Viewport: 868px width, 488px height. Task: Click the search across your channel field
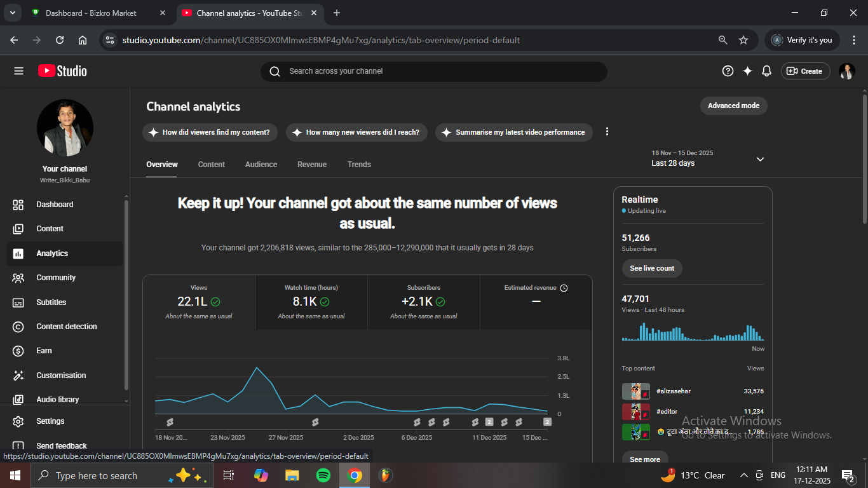433,71
